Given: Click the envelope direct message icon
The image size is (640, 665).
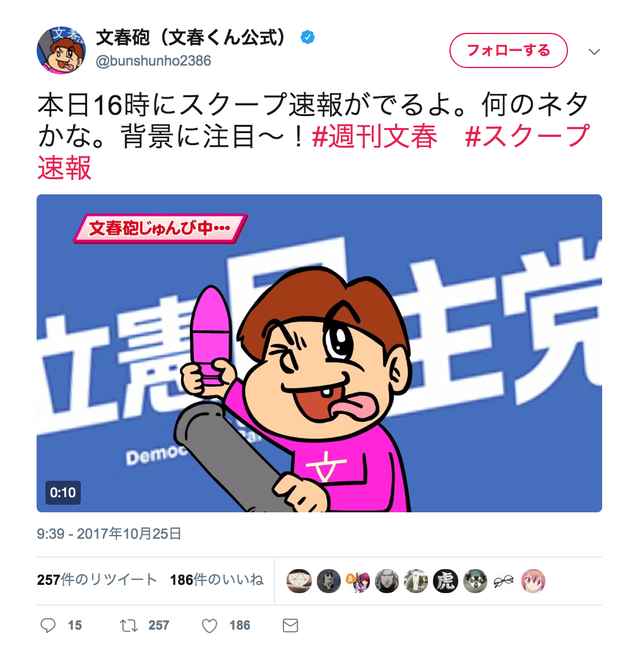Looking at the screenshot, I should point(290,625).
